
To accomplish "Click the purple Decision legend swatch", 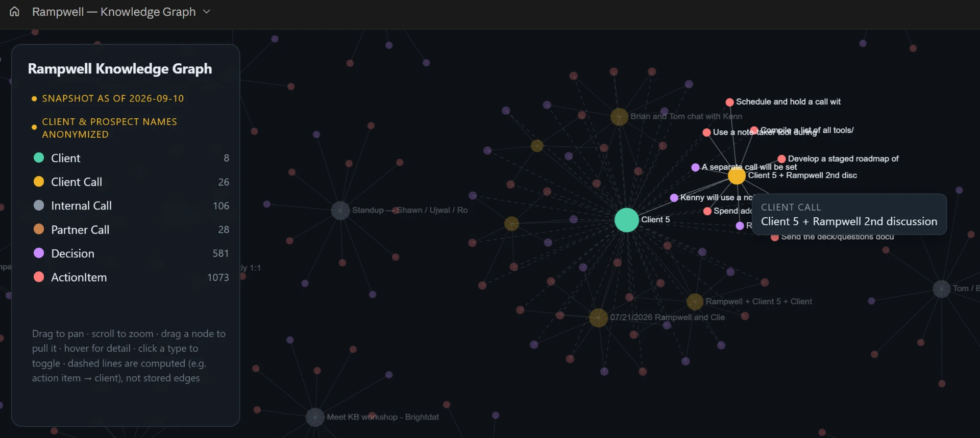I will click(39, 253).
